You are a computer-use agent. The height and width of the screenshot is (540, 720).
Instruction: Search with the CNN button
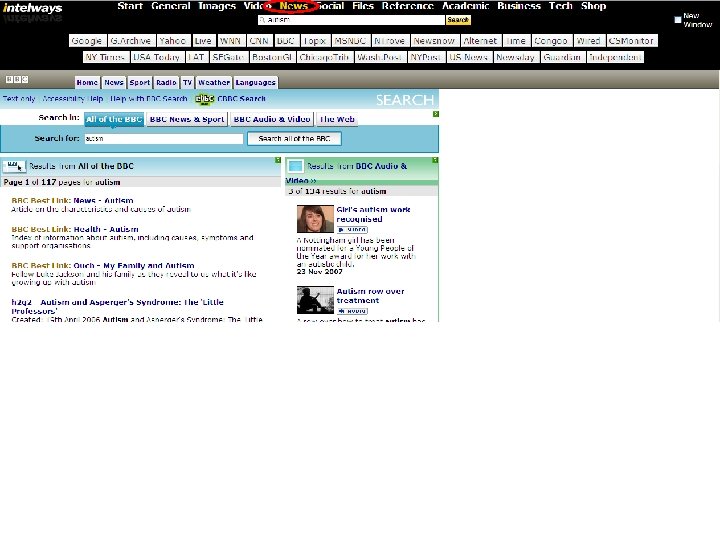pyautogui.click(x=259, y=41)
